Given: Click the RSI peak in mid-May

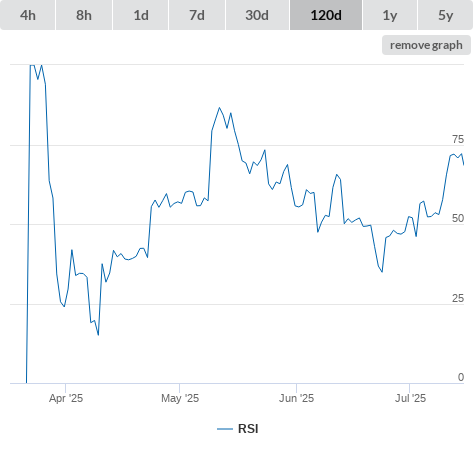Looking at the screenshot, I should click(x=219, y=108).
